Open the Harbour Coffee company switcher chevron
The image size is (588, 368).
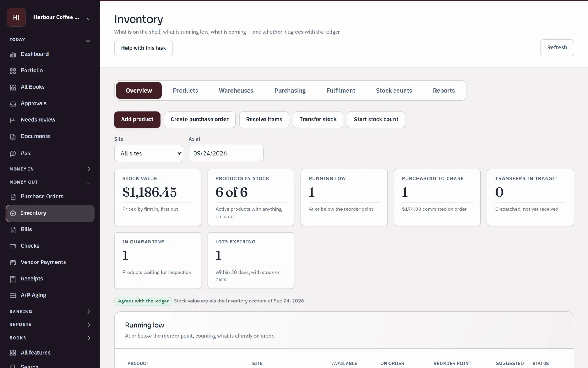(x=88, y=18)
